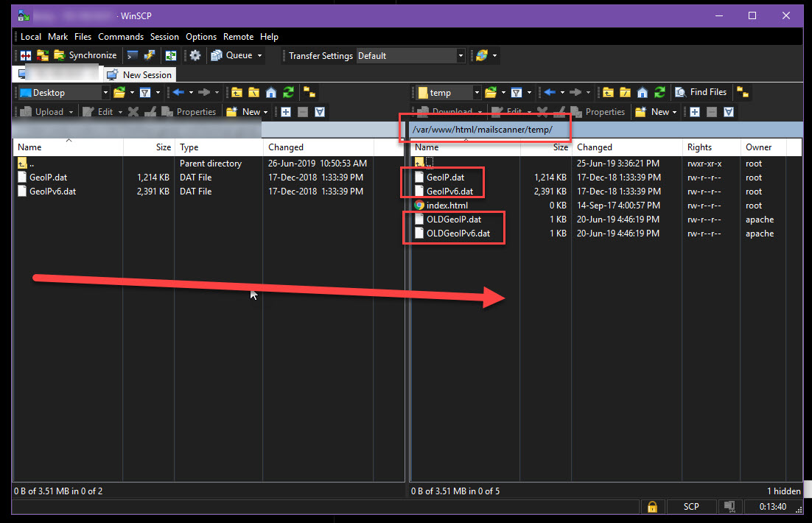Click the remote panel filter icon
Viewport: 812px width, 523px height.
(x=517, y=93)
